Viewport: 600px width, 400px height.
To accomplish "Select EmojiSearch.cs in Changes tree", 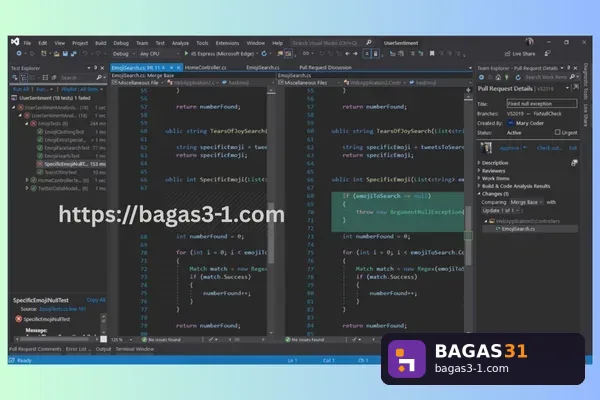I will tap(530, 229).
